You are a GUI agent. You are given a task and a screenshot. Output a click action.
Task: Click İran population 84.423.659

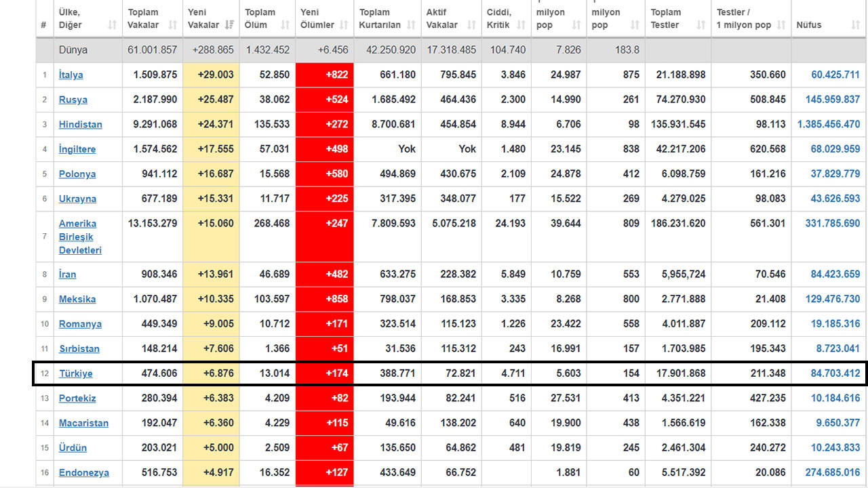(835, 274)
